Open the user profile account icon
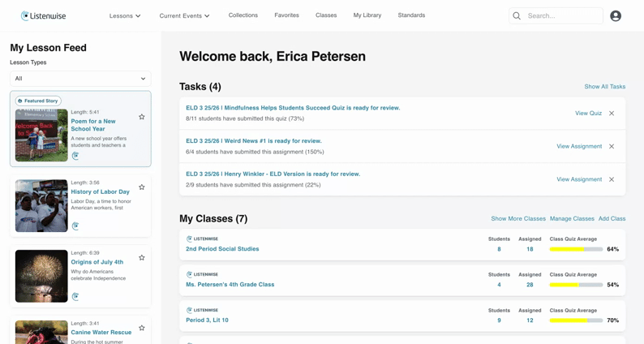Image resolution: width=644 pixels, height=344 pixels. click(616, 16)
